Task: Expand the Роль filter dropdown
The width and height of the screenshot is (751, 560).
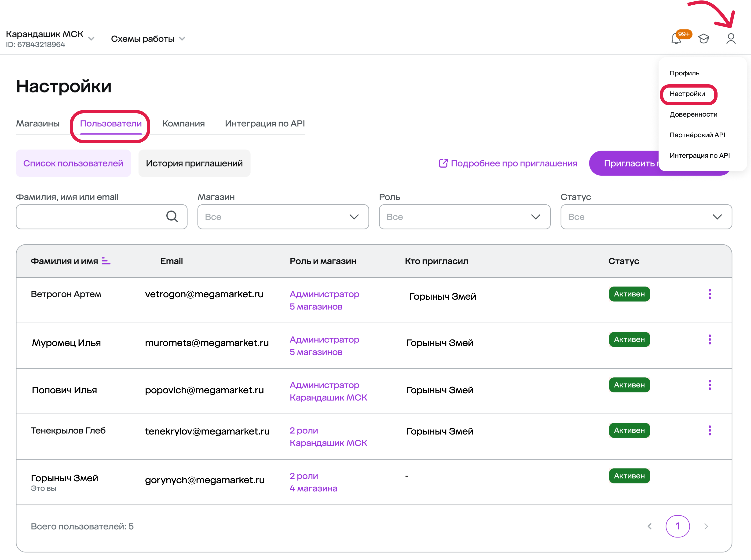Action: [x=464, y=217]
